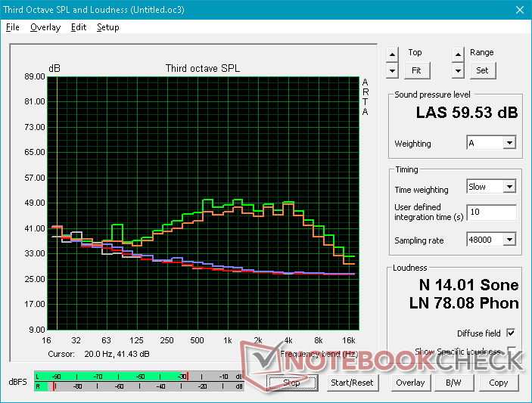Open the File menu
Image resolution: width=532 pixels, height=403 pixels.
pyautogui.click(x=13, y=27)
